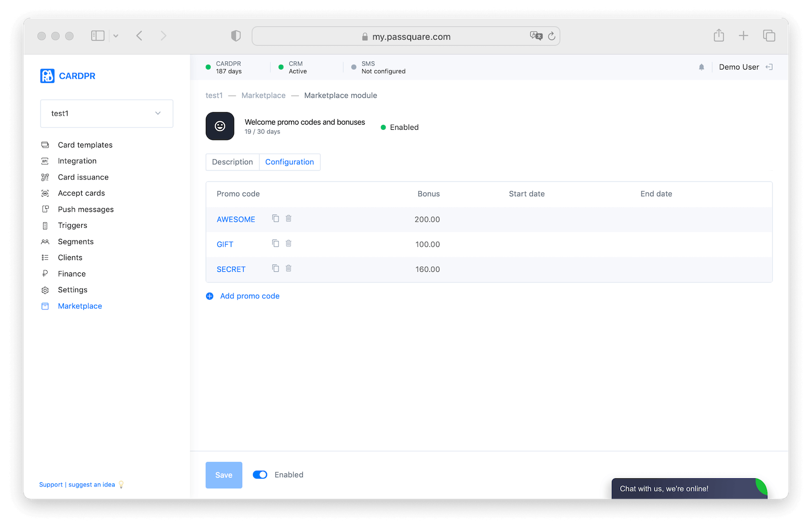Screen dimensions: 812x528
Task: Click the Safari privacy shield icon
Action: click(x=235, y=36)
